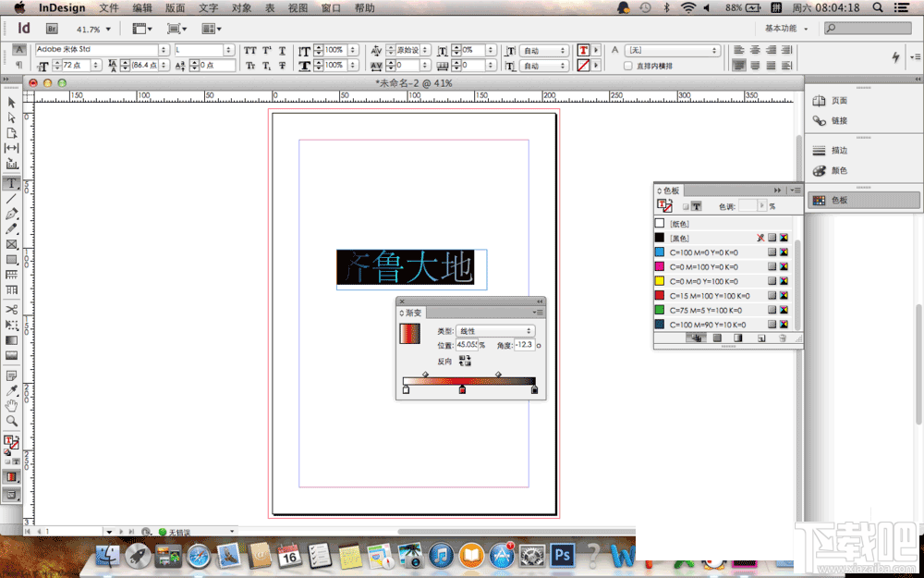Select the C=100 M=0 Y=0 K=0 cyan swatch
The height and width of the screenshot is (578, 924).
coord(723,252)
